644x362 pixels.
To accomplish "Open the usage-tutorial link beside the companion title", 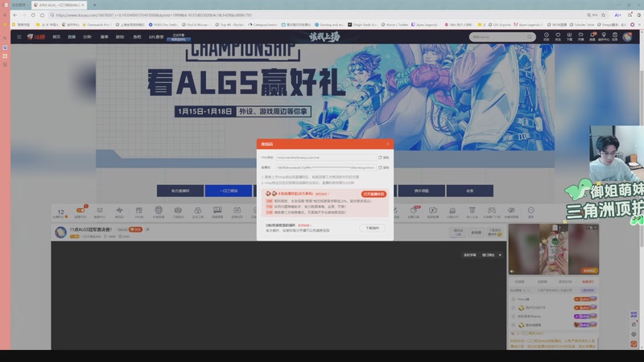I will tap(322, 194).
